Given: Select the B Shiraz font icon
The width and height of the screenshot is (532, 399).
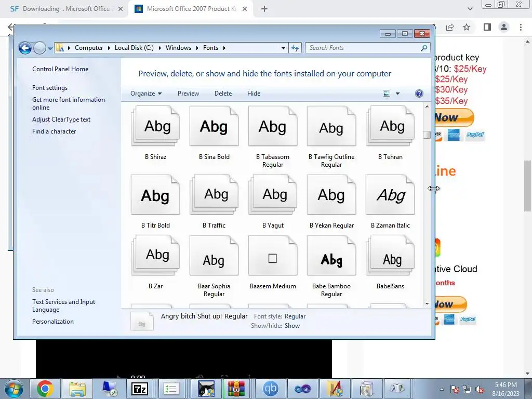Looking at the screenshot, I should click(155, 126).
